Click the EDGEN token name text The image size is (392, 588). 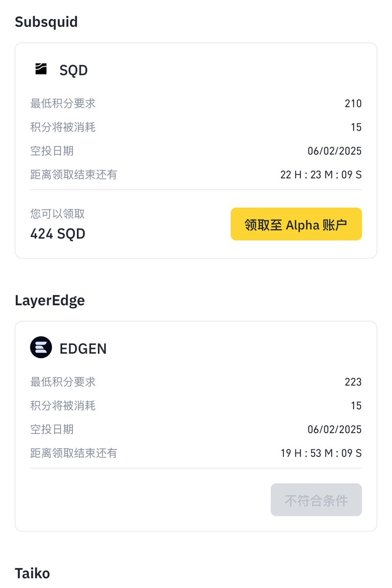coord(83,348)
